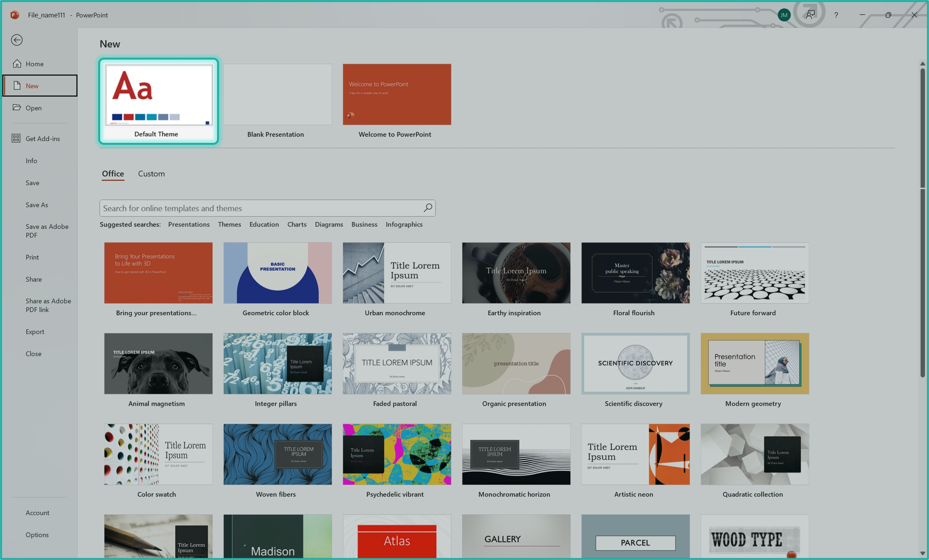Open the Info page
The image size is (929, 560).
click(31, 160)
